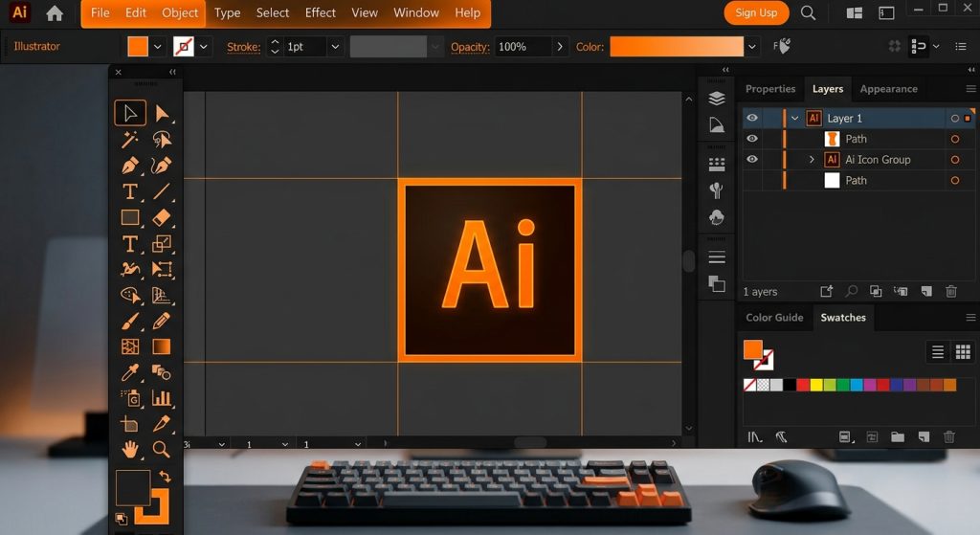Image resolution: width=980 pixels, height=535 pixels.
Task: Select the Pen tool
Action: [130, 166]
